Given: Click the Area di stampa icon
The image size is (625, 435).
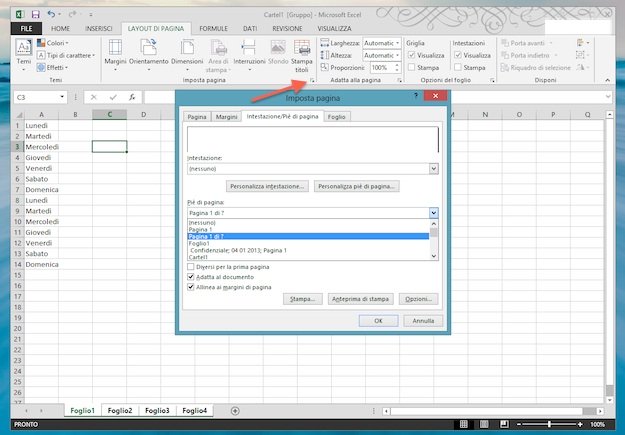Looking at the screenshot, I should pyautogui.click(x=218, y=47).
